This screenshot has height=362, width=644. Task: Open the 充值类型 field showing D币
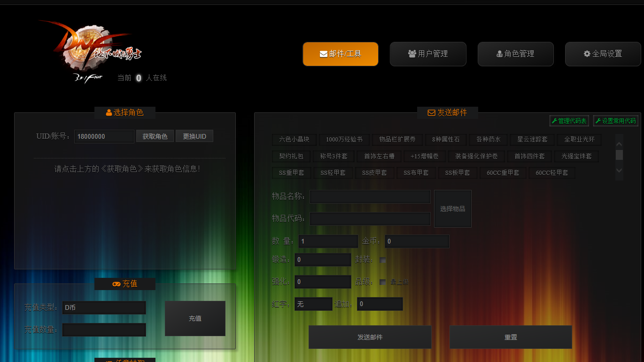coord(104,307)
